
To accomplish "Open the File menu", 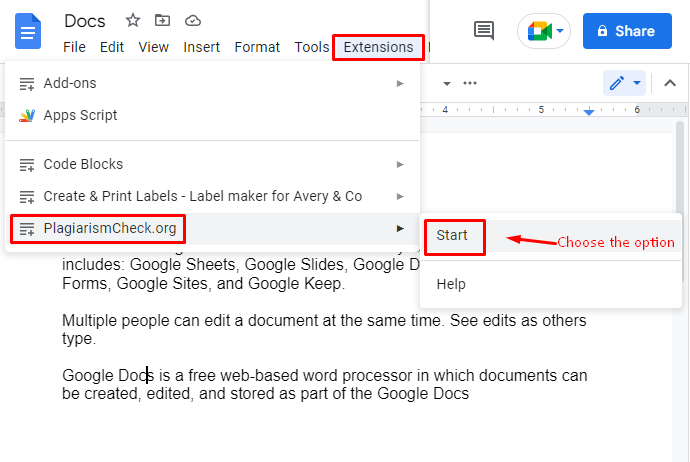I will [x=74, y=47].
